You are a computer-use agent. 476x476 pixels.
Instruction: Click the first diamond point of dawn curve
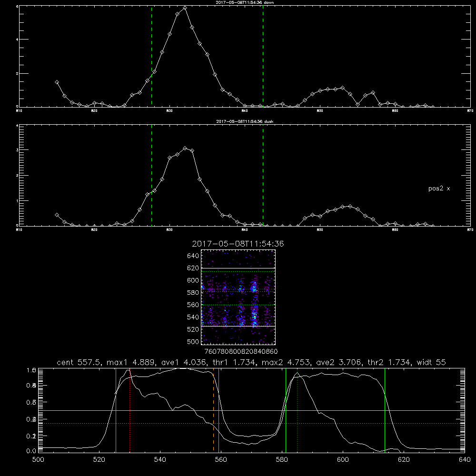pos(57,82)
